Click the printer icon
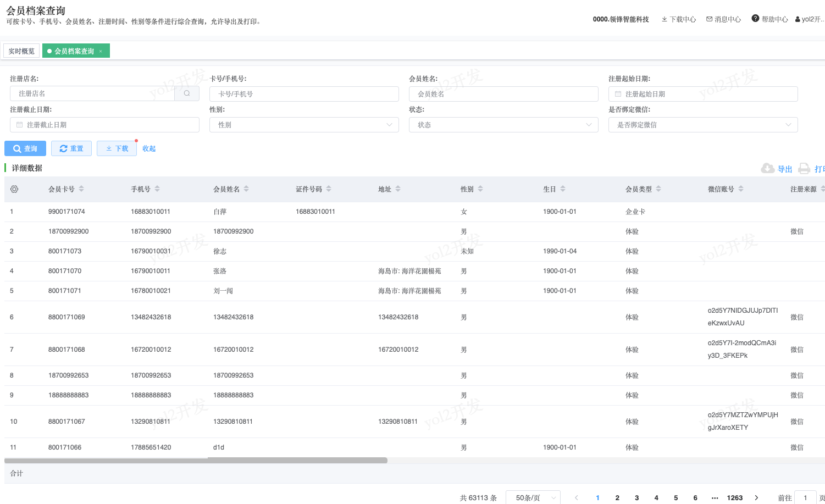This screenshot has width=825, height=504. [x=804, y=168]
